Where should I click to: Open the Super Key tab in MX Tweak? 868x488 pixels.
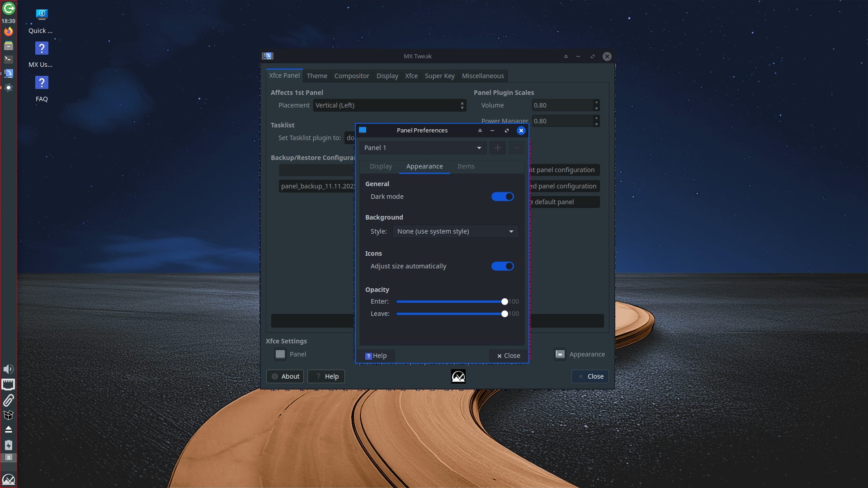click(439, 76)
